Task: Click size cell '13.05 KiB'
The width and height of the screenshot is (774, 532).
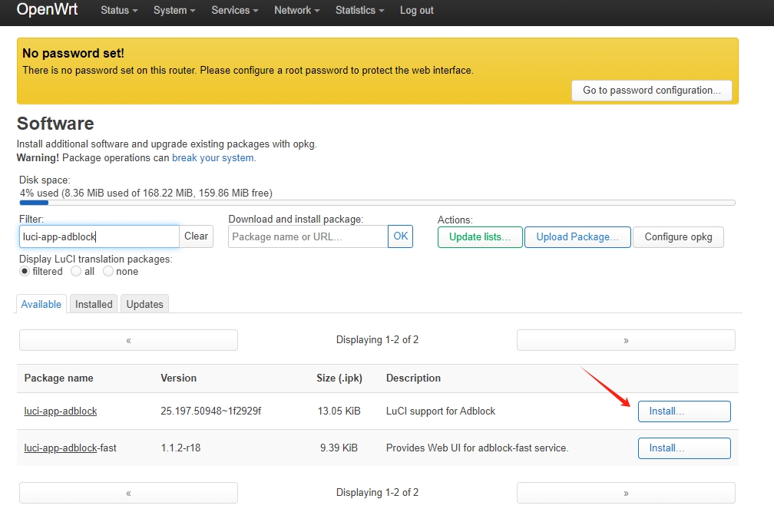Action: pyautogui.click(x=339, y=411)
